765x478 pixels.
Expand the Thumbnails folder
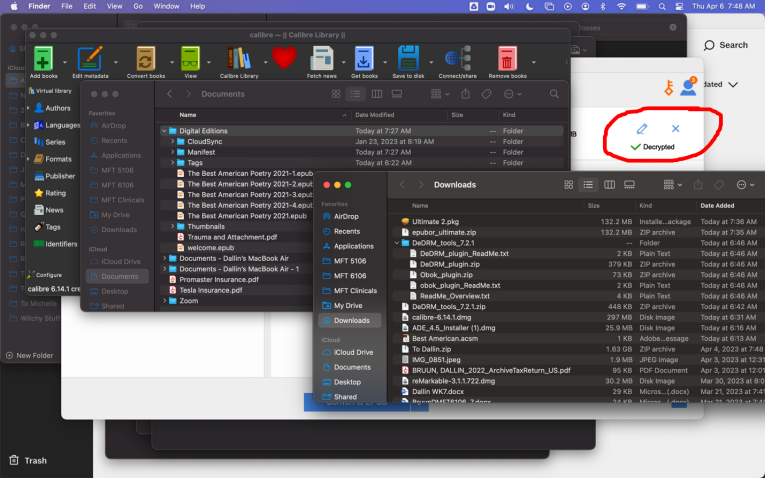172,226
